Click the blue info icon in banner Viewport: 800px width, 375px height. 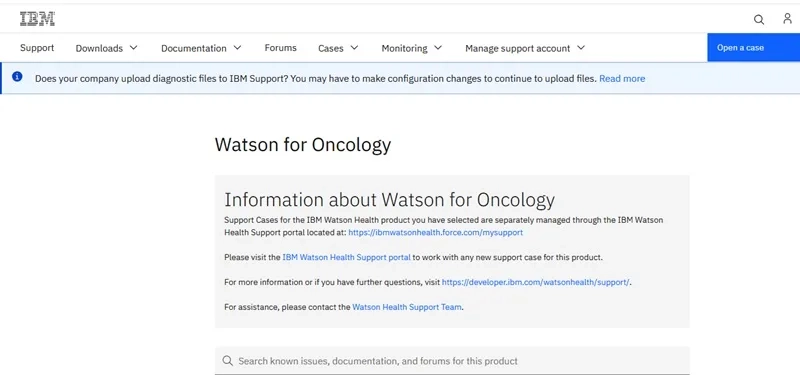click(17, 77)
